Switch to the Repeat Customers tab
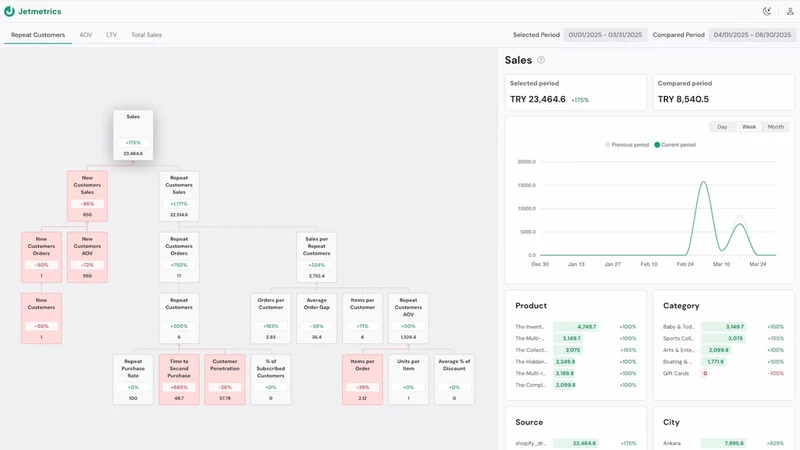The width and height of the screenshot is (800, 450). click(38, 35)
